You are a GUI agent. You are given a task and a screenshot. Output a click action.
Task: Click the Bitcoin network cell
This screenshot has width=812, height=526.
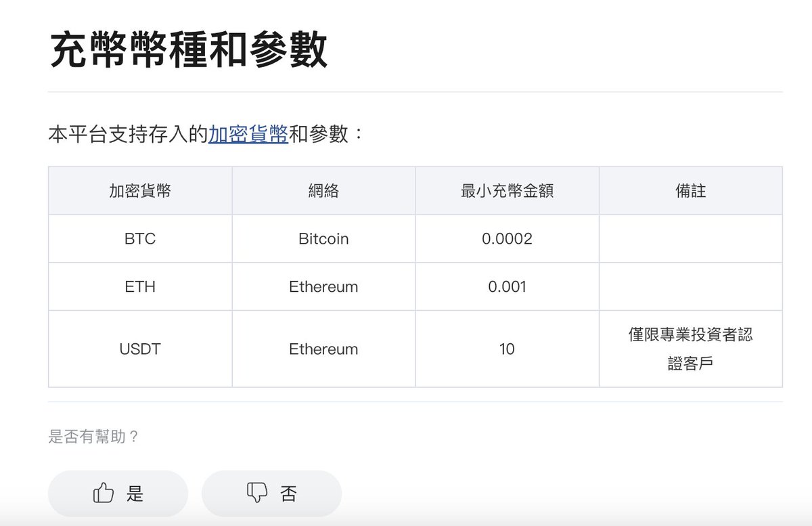click(x=323, y=239)
